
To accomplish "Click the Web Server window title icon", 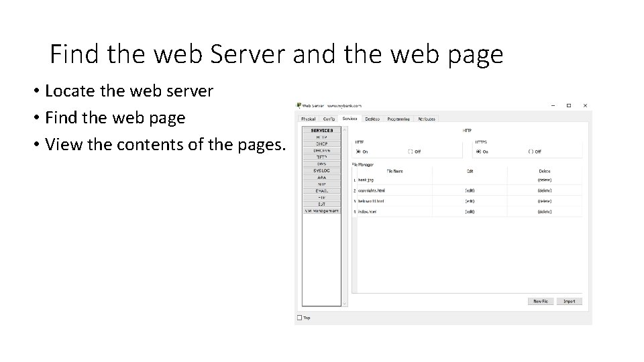I will coord(299,105).
